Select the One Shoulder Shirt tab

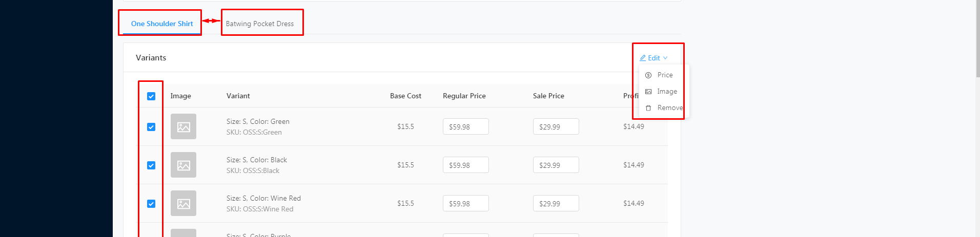(x=162, y=24)
